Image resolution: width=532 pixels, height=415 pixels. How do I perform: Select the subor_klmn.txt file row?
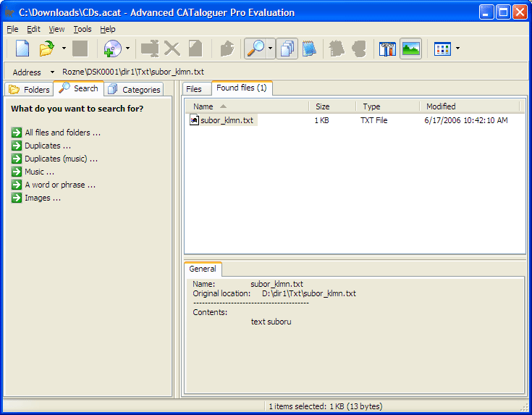pos(355,120)
